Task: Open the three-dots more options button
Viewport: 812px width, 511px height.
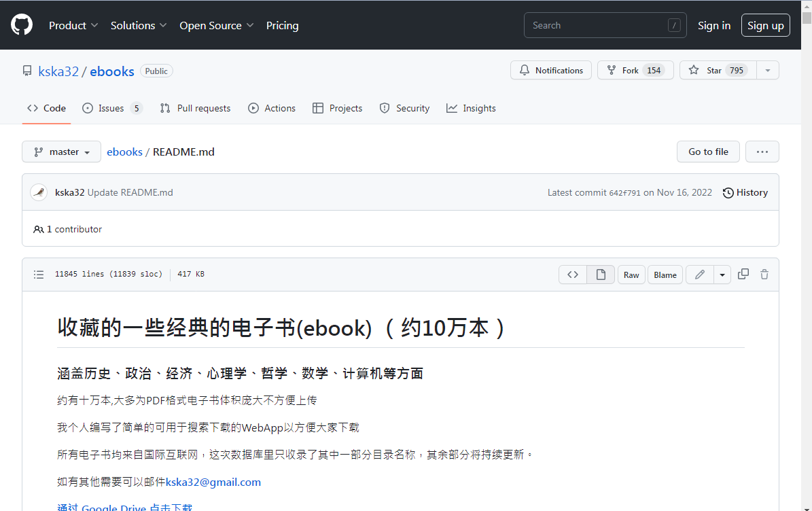Action: [x=762, y=152]
